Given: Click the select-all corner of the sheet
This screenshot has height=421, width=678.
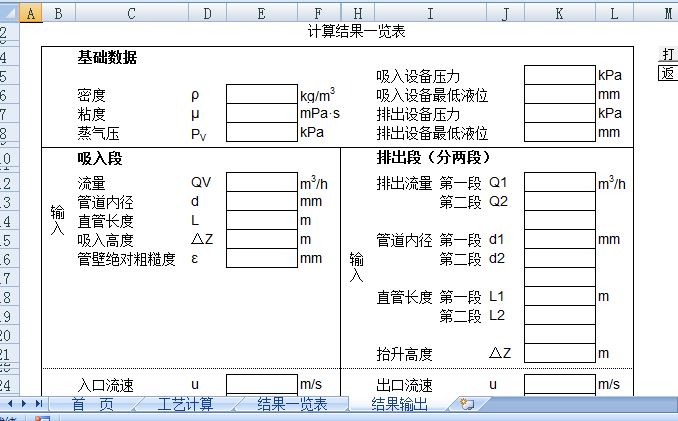Looking at the screenshot, I should tap(10, 13).
